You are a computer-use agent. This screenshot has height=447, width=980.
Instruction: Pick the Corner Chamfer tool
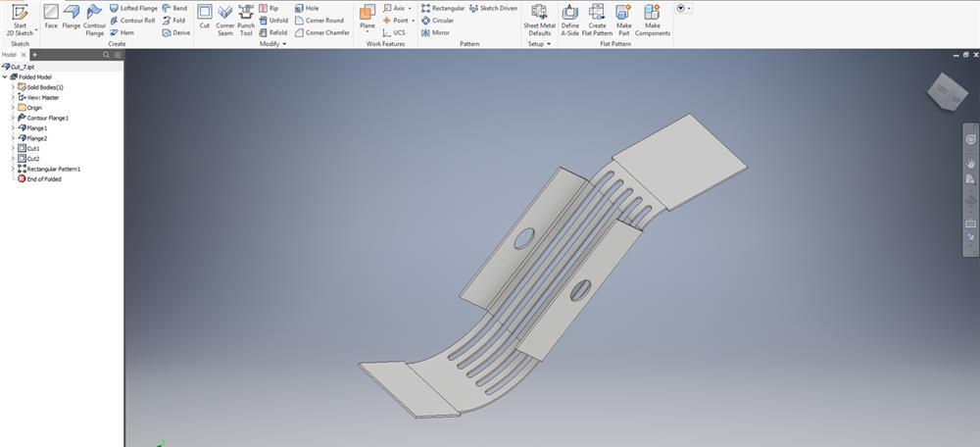321,32
